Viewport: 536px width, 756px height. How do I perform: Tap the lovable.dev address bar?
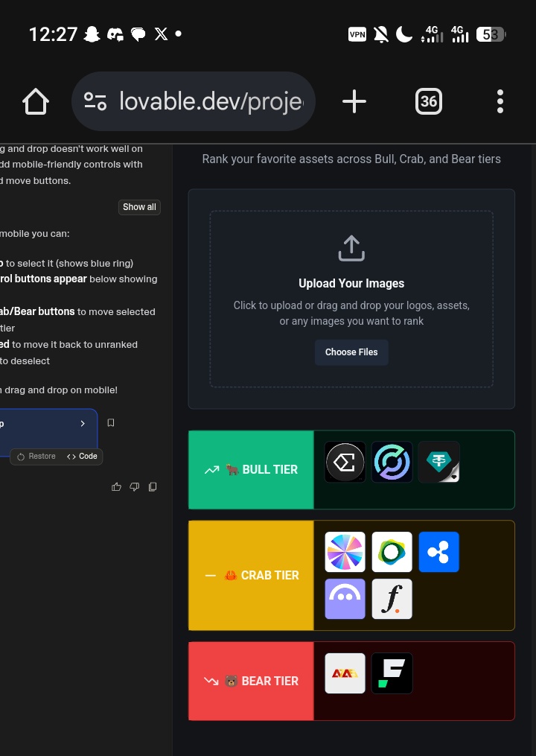tap(194, 101)
